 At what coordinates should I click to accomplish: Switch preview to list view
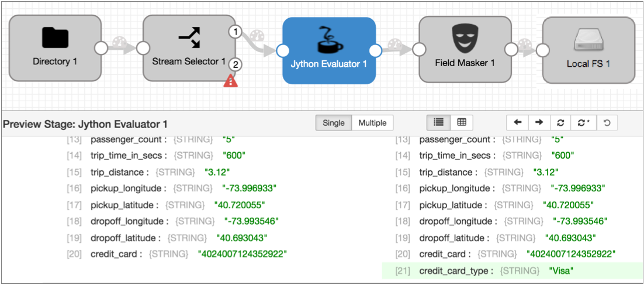(438, 122)
